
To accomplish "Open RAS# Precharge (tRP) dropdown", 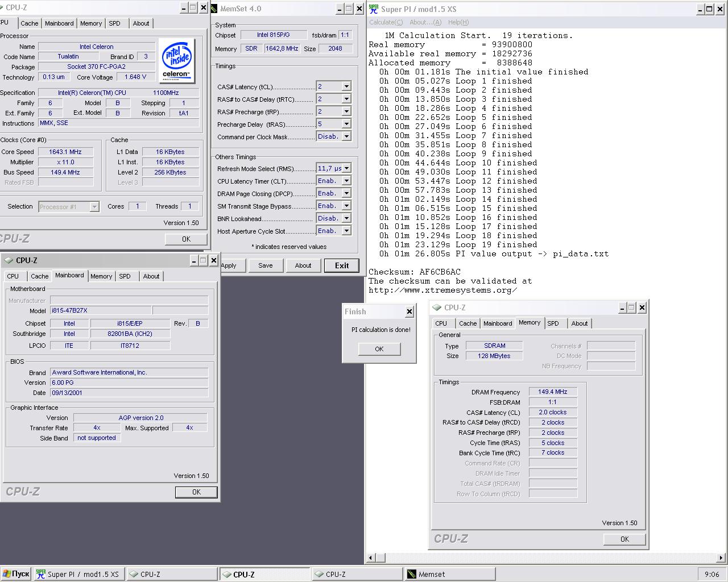I will click(x=346, y=111).
